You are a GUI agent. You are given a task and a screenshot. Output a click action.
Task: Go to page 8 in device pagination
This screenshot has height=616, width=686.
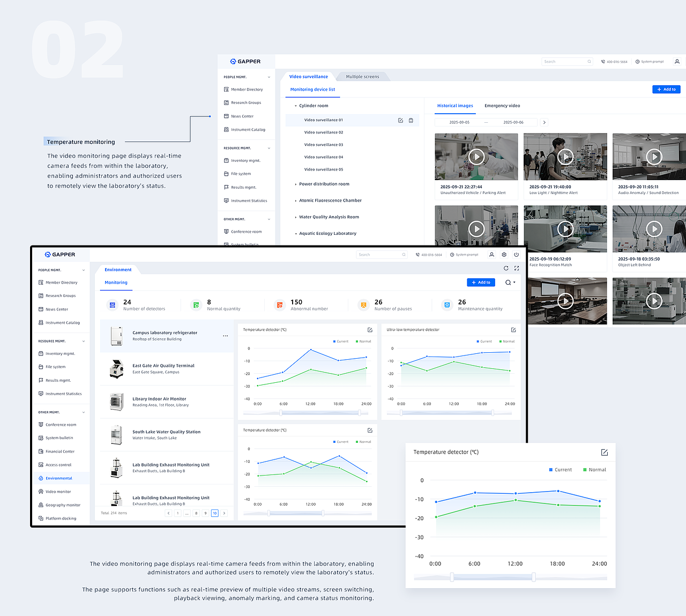196,513
